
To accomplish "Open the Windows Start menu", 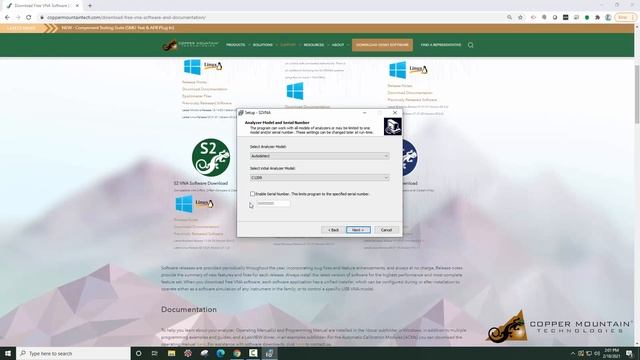I will [x=8, y=353].
